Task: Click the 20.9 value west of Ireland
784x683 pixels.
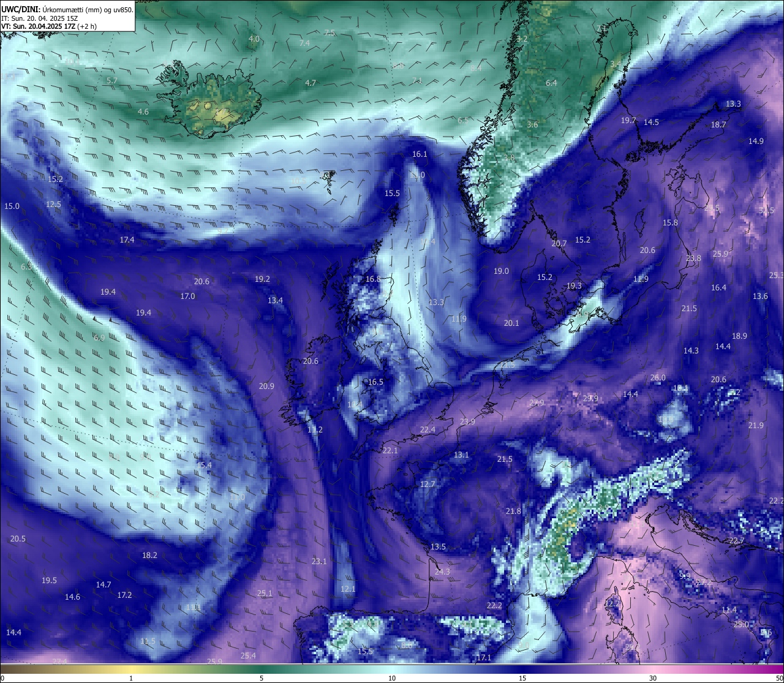Action: pos(266,387)
